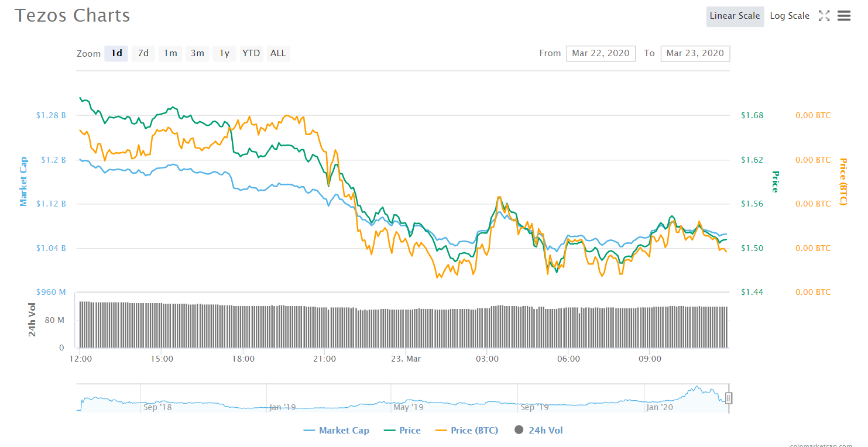Select the YTD zoom range
Viewport: 868px width, 447px height.
click(251, 53)
